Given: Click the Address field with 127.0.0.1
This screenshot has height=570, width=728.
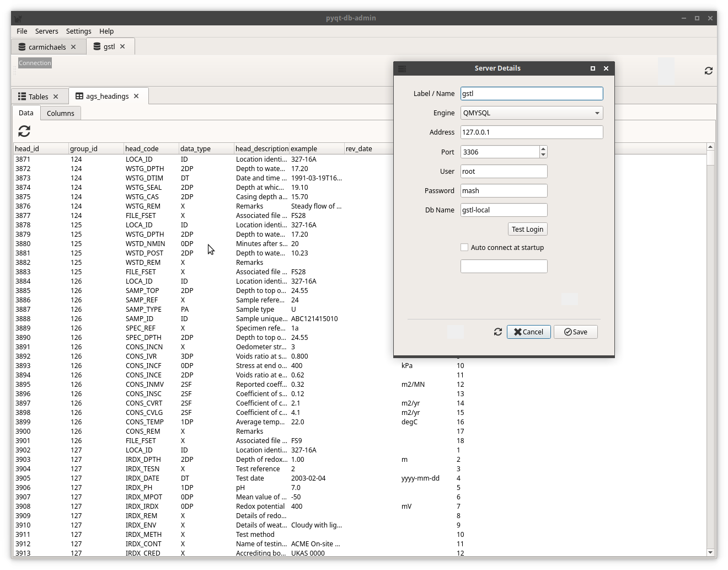Looking at the screenshot, I should pos(532,132).
